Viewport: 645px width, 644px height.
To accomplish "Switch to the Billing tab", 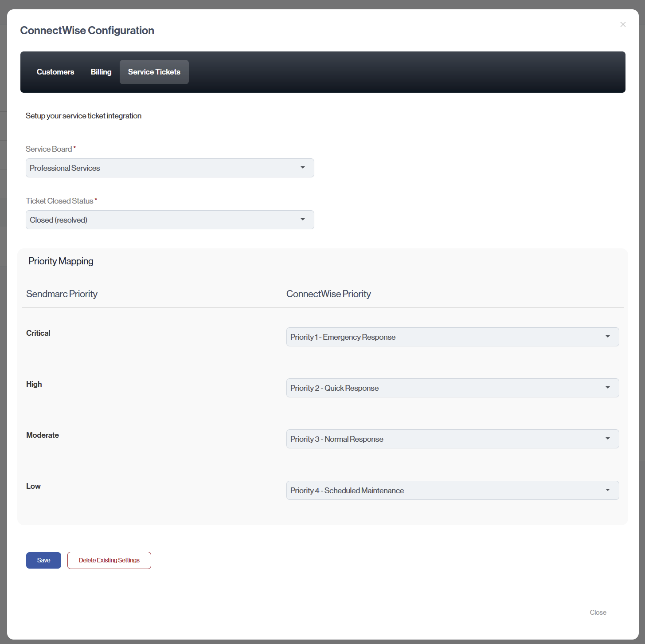I will click(101, 72).
